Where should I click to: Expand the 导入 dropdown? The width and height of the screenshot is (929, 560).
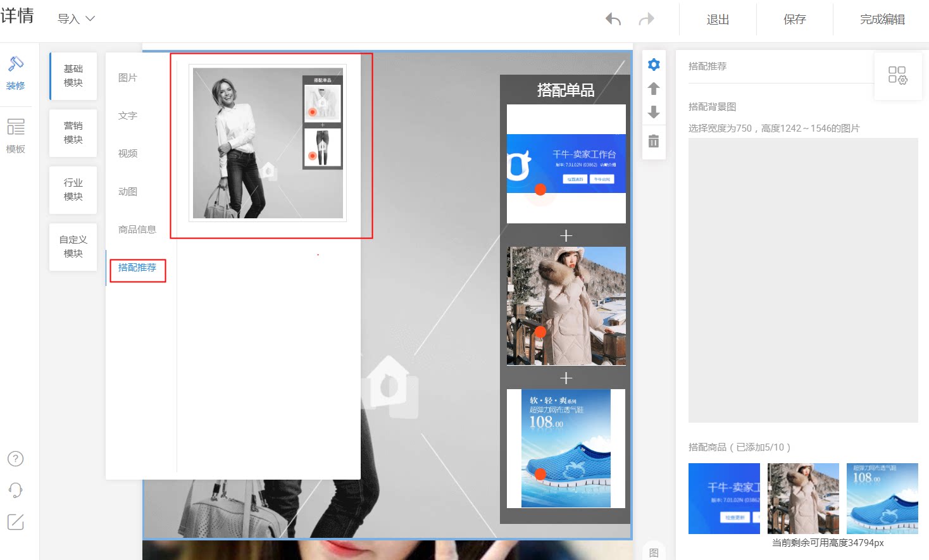pyautogui.click(x=76, y=19)
